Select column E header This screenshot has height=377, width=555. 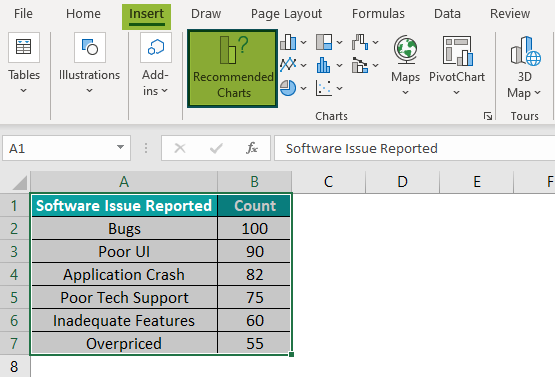476,182
